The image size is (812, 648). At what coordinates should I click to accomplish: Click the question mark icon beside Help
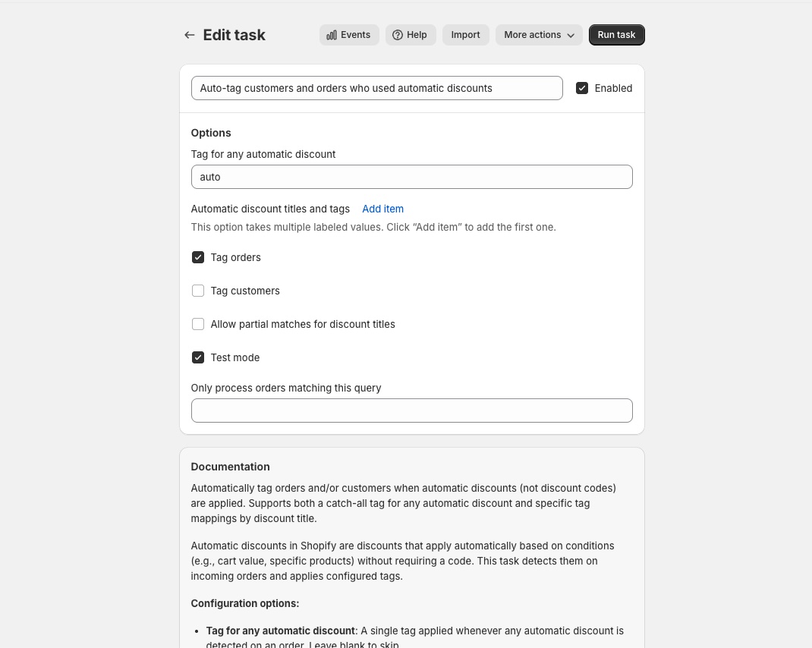pos(398,35)
